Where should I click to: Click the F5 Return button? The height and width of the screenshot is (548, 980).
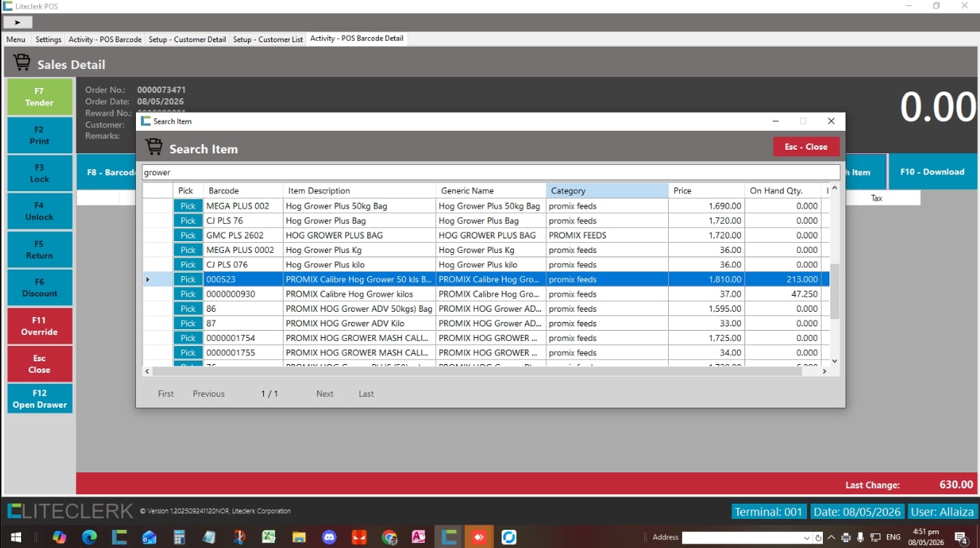[39, 249]
